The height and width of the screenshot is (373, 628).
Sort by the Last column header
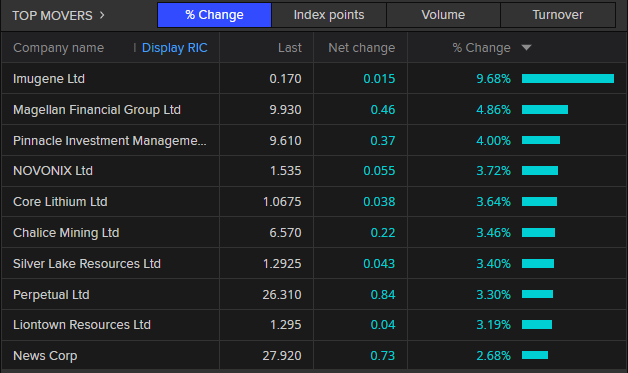290,48
